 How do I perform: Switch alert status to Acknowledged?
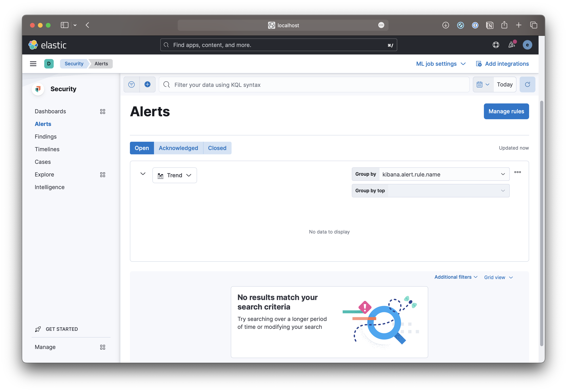[x=178, y=148]
